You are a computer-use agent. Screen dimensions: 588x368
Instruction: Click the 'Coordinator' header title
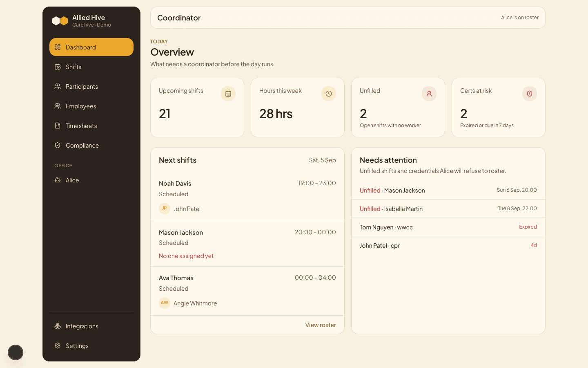coord(179,18)
